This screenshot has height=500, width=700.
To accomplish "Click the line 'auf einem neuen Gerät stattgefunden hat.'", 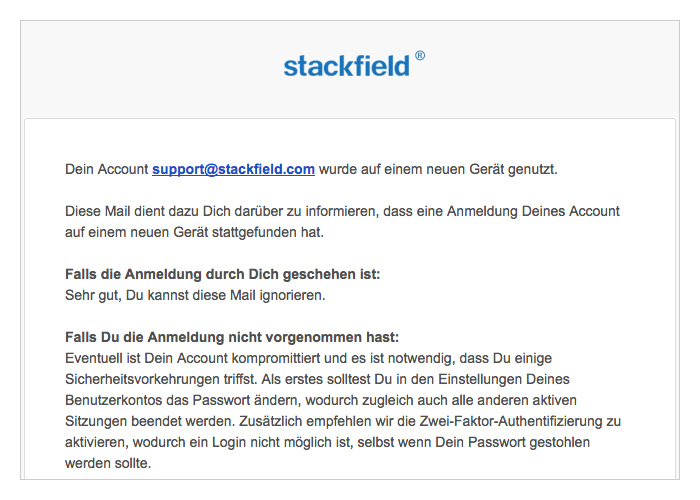I will pyautogui.click(x=194, y=232).
